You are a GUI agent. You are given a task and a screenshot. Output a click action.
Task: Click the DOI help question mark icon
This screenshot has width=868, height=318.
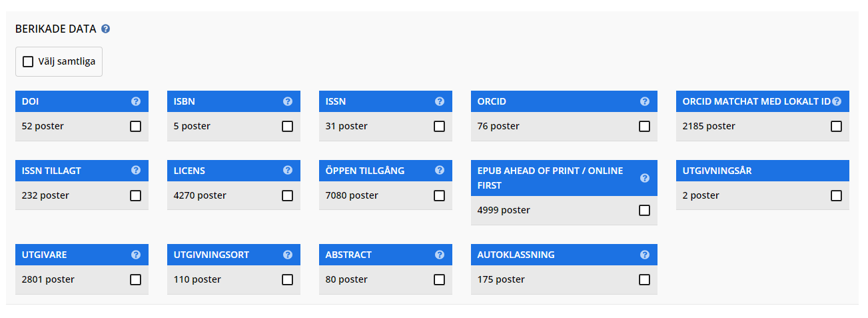[136, 101]
